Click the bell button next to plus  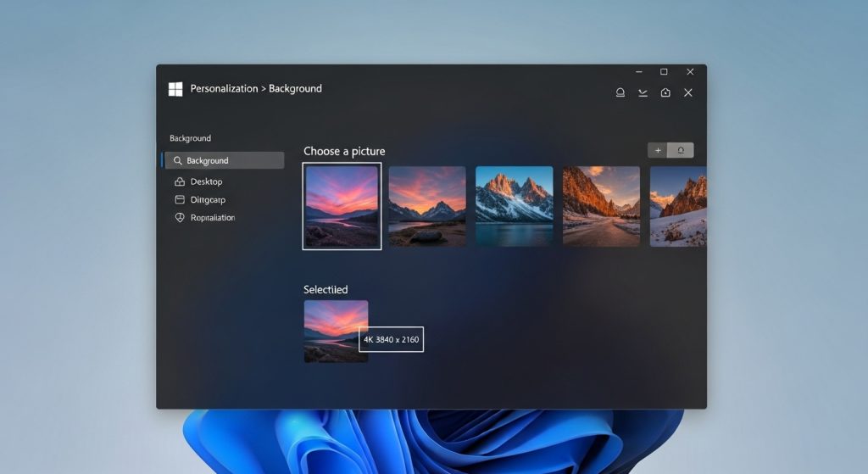click(x=681, y=150)
